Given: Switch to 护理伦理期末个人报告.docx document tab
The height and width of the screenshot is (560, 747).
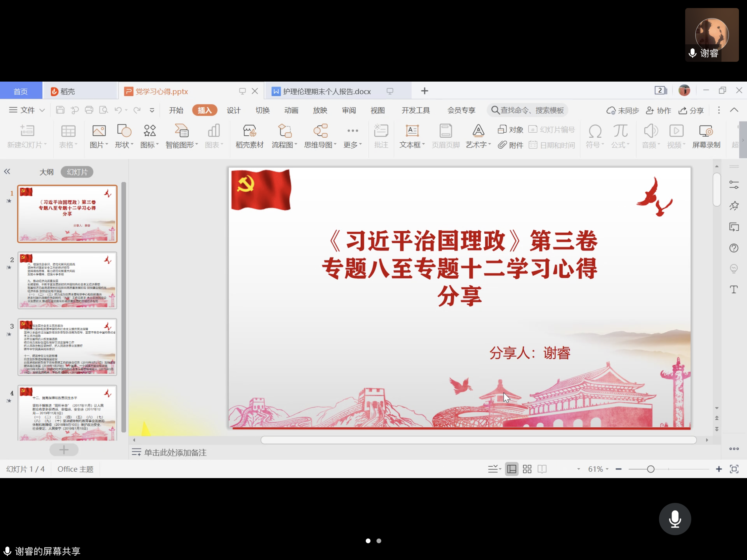Looking at the screenshot, I should coord(325,91).
